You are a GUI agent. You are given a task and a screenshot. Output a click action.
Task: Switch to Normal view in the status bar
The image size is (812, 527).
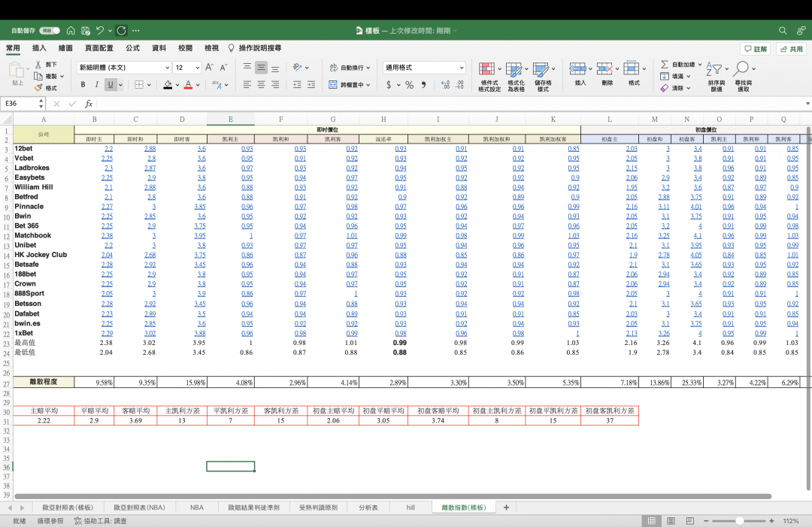651,521
